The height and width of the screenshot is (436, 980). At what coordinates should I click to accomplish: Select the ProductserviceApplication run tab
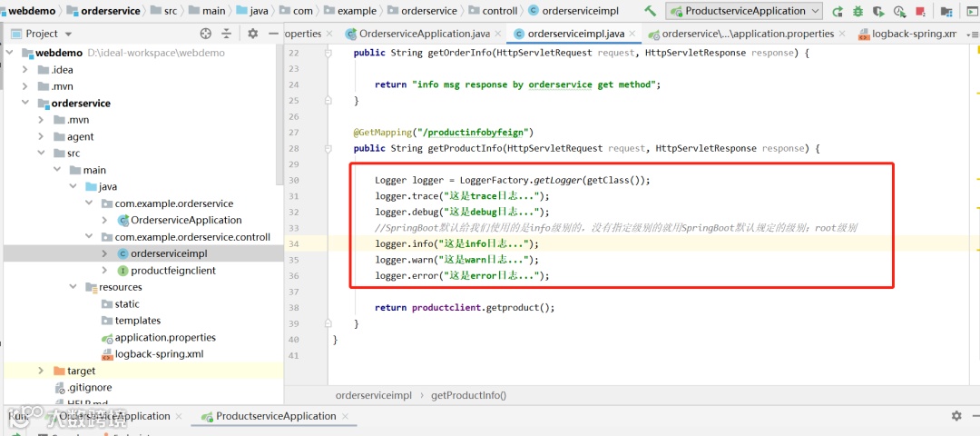tap(275, 417)
